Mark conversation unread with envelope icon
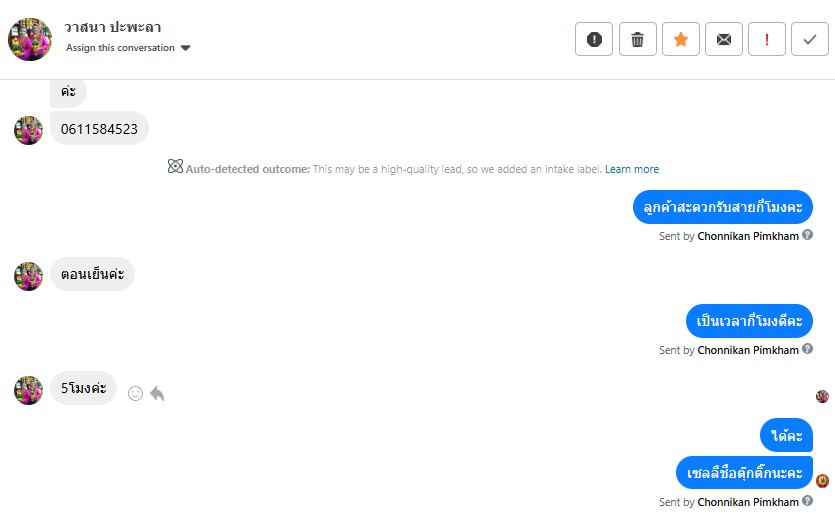 point(723,40)
